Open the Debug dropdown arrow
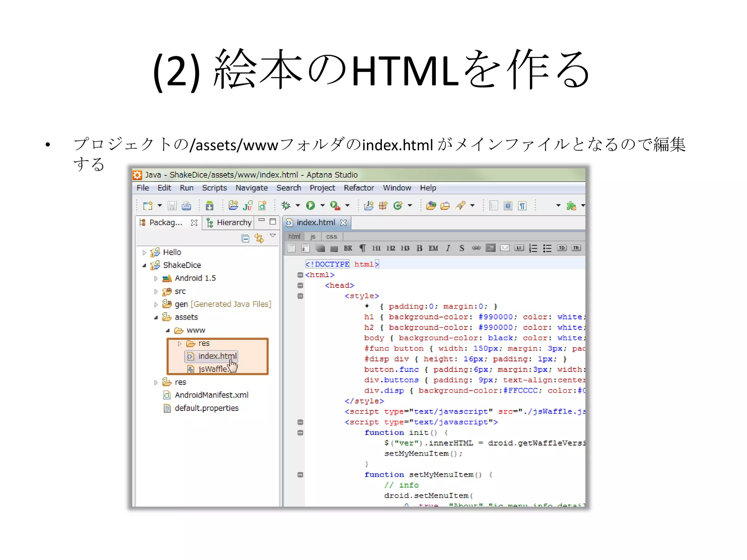This screenshot has height=560, width=747. (298, 206)
